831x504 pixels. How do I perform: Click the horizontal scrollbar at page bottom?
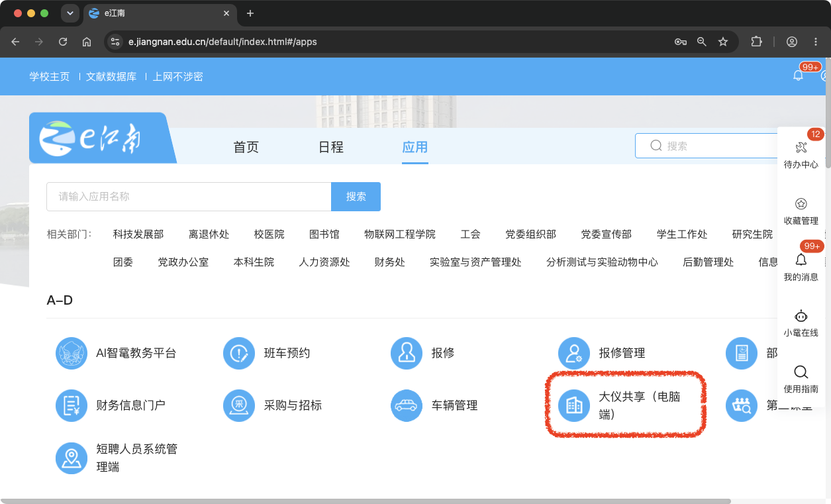point(366,501)
